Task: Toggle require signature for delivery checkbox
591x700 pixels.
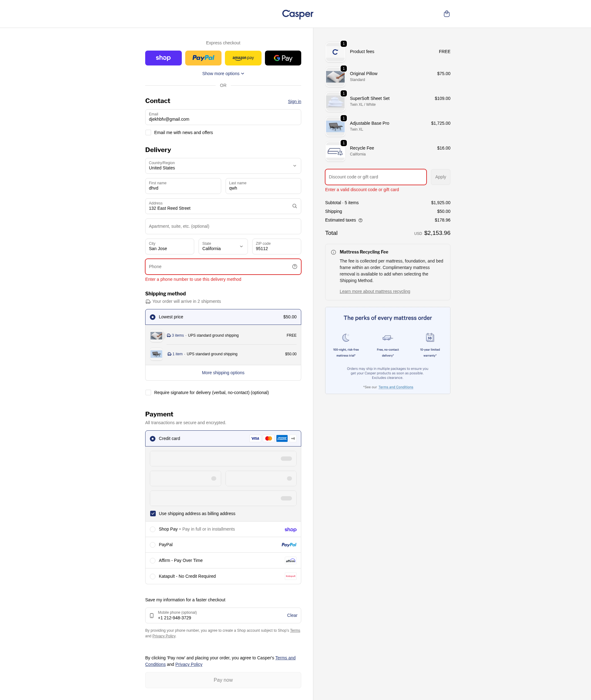Action: pos(148,393)
